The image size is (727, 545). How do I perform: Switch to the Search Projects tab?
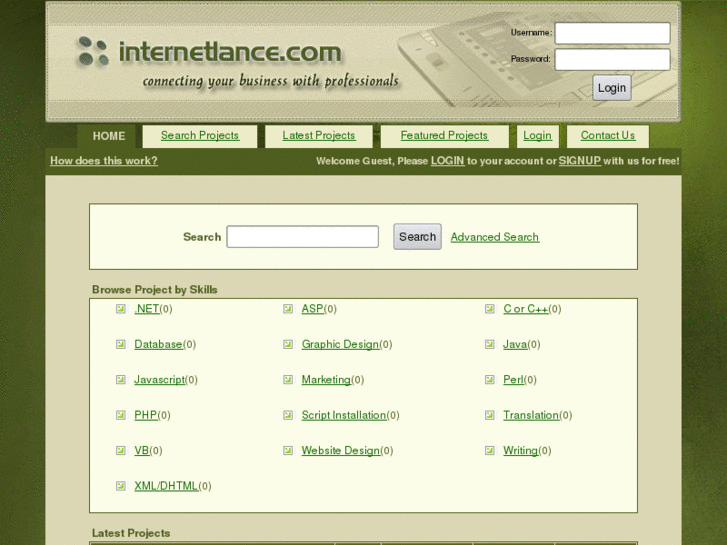pos(200,136)
